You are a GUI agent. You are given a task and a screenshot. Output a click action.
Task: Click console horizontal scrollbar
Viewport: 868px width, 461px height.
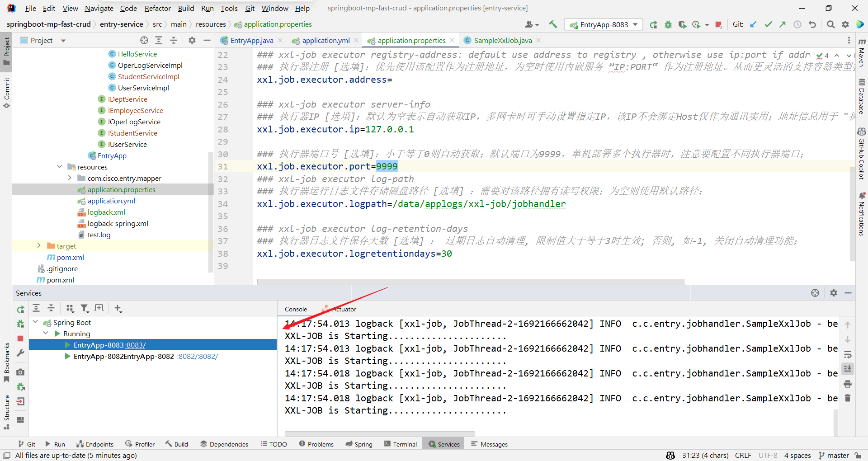point(379,433)
